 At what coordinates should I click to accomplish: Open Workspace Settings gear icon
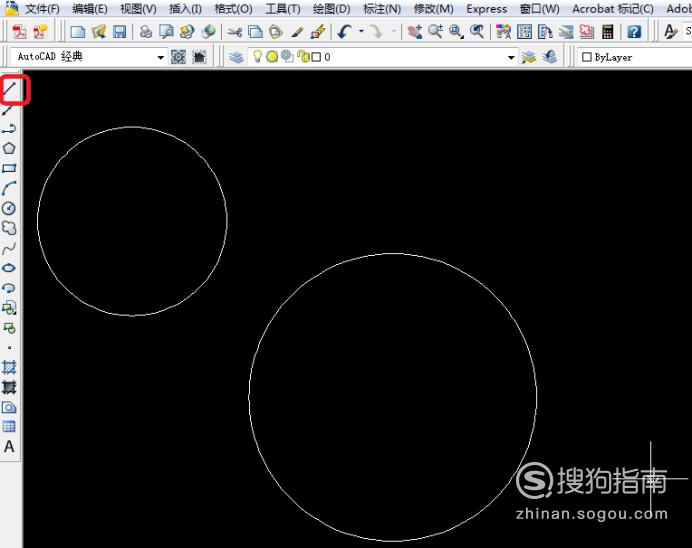click(178, 57)
